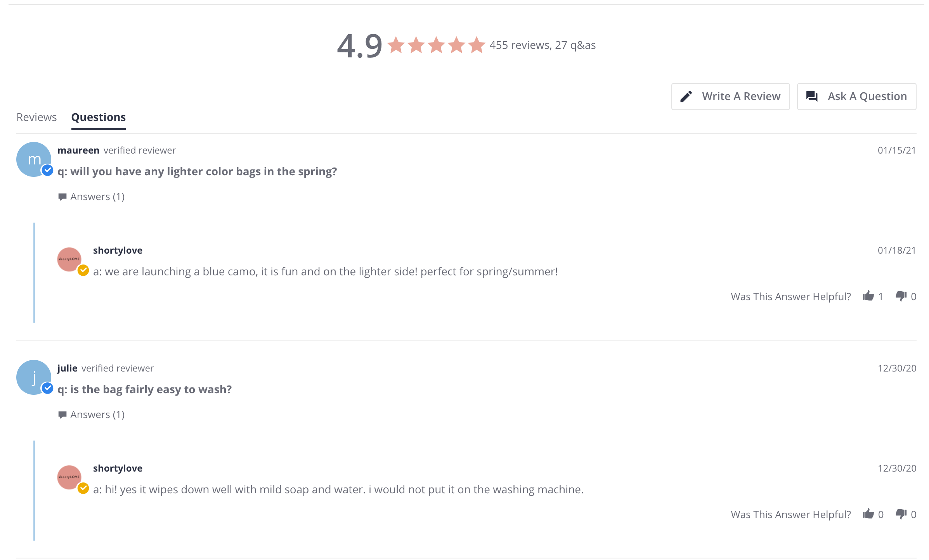Dislike the washing machine answer with thumbs down
This screenshot has height=560, width=929.
(901, 514)
